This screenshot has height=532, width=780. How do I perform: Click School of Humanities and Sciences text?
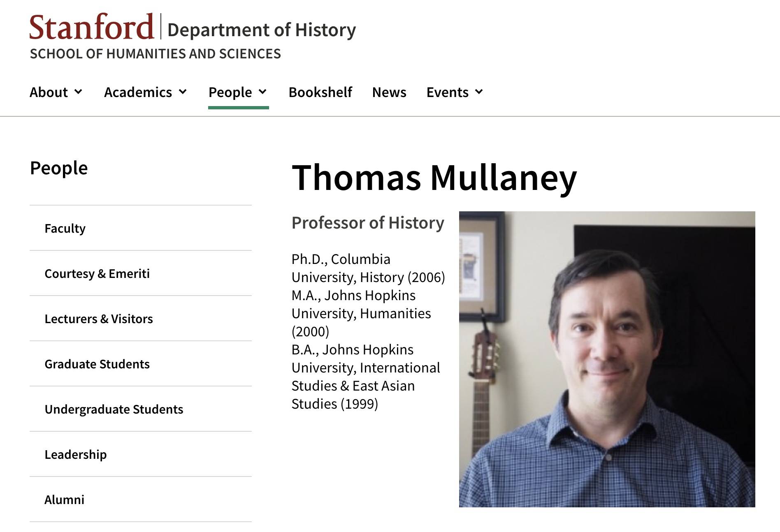pyautogui.click(x=155, y=54)
